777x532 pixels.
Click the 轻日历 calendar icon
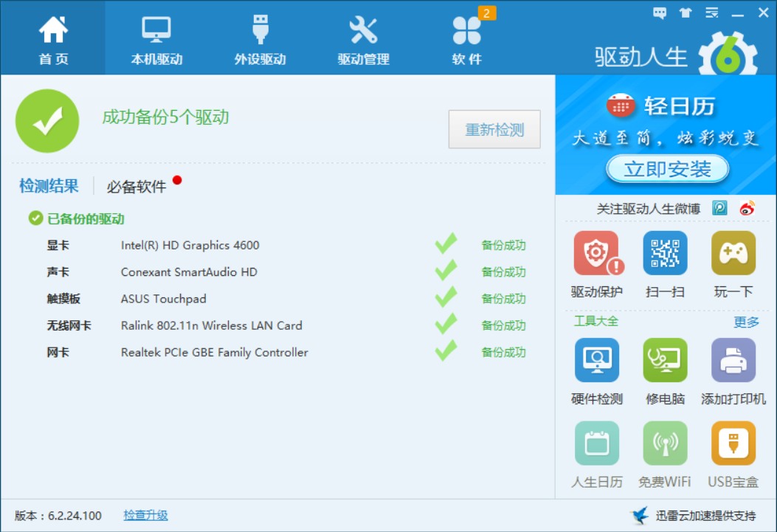point(621,105)
